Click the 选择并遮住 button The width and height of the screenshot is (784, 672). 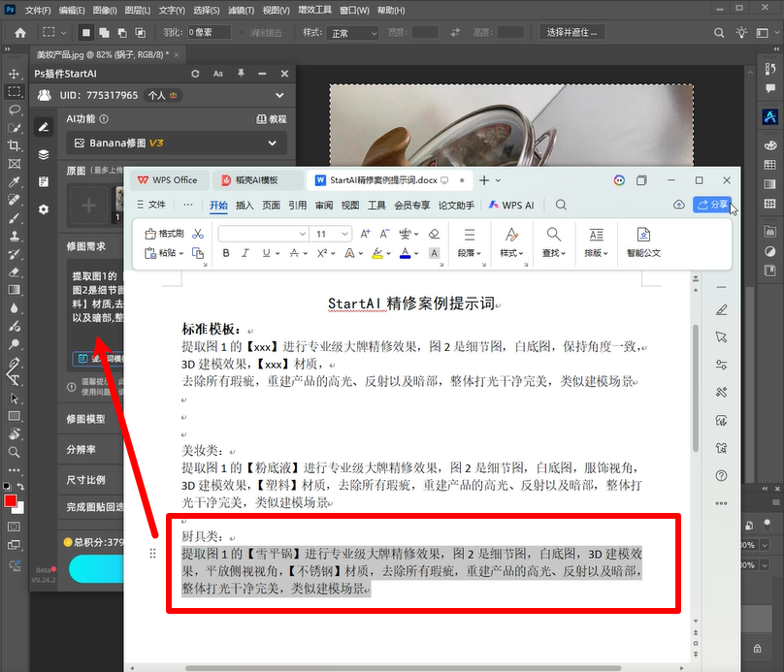572,32
